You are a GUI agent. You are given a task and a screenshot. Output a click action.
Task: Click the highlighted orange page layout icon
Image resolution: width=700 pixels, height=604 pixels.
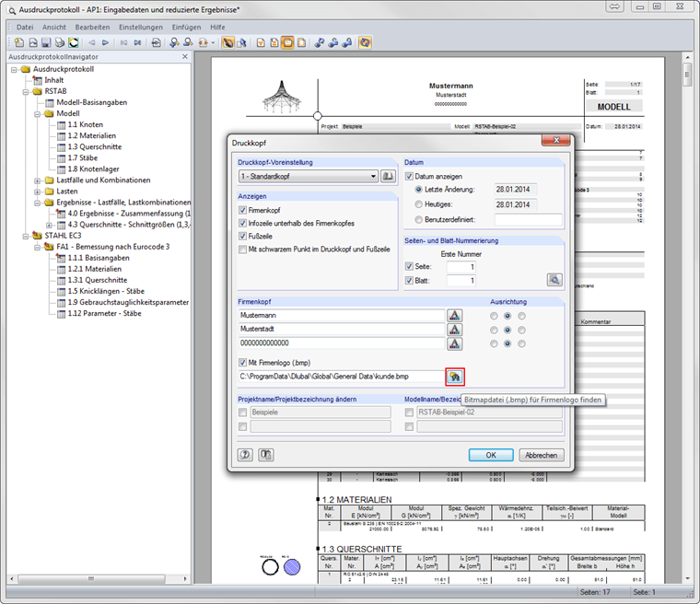coord(288,43)
